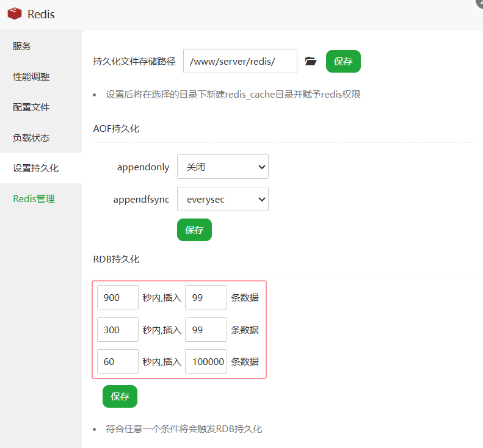Expand the appendonly dropdown showing 关闭
This screenshot has height=448, width=483.
[x=222, y=167]
